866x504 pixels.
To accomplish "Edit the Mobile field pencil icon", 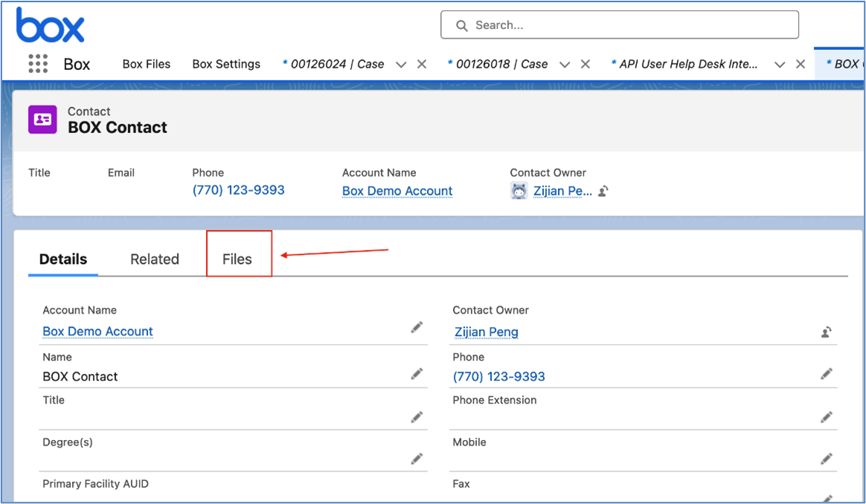I will 827,459.
